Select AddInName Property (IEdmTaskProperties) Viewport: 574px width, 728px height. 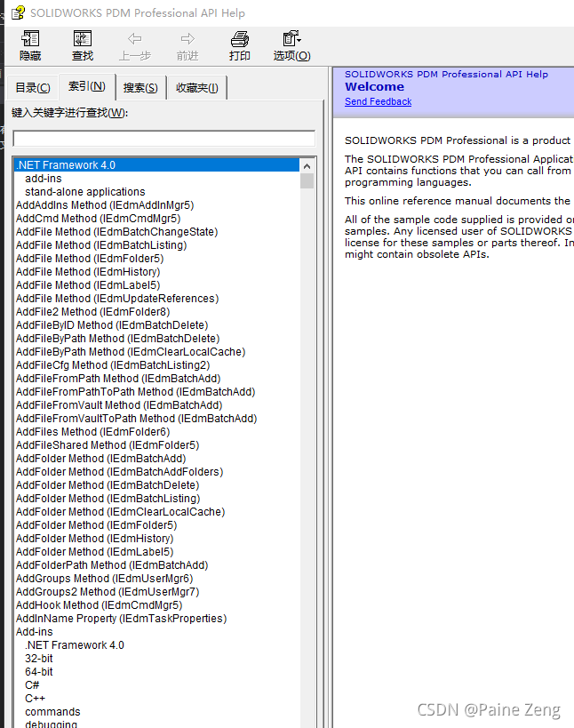click(122, 619)
